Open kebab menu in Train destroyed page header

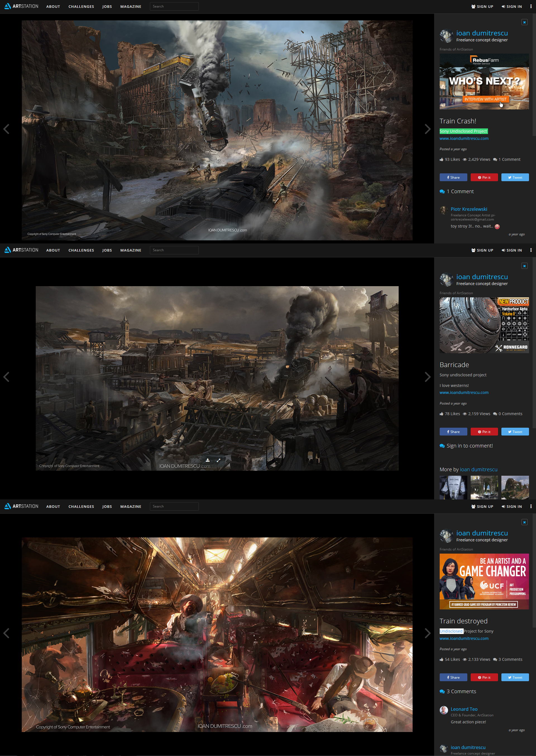point(531,506)
